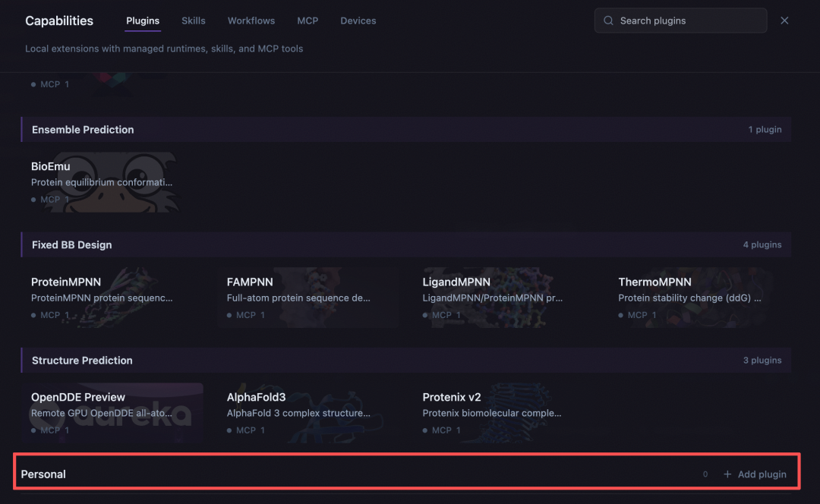Click the search magnifier icon
820x504 pixels.
(x=608, y=21)
